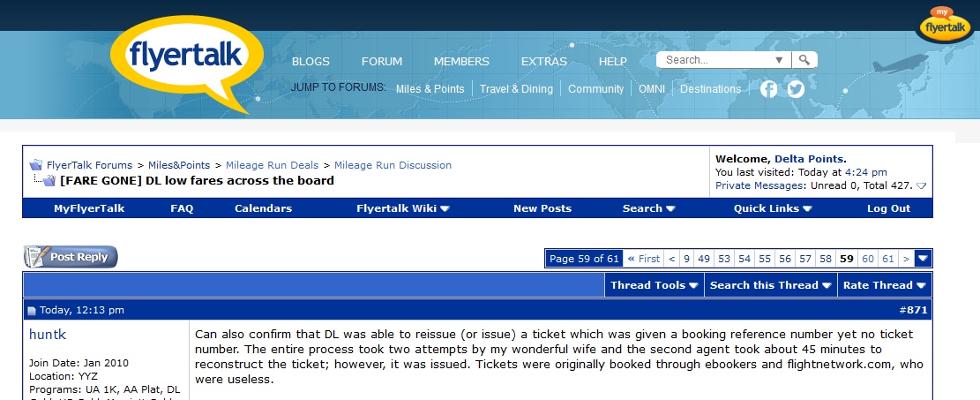This screenshot has width=980, height=400.
Task: Open the FORUM menu in the header
Action: (382, 61)
